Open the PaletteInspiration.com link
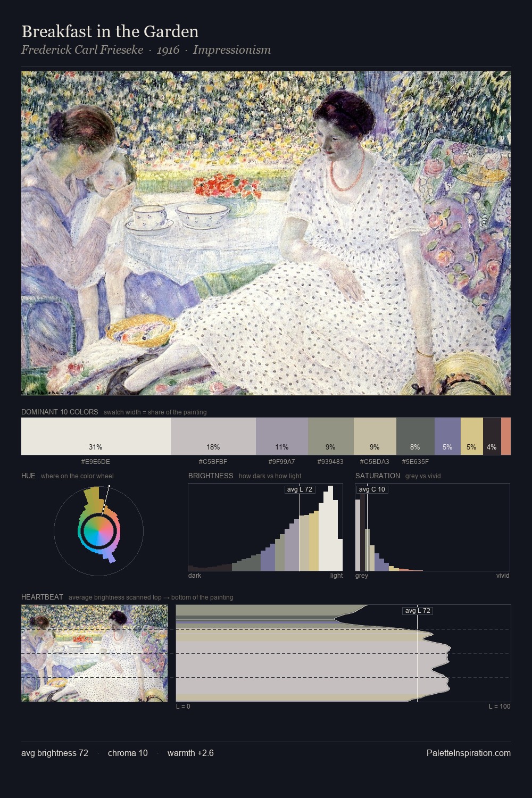 coord(469,753)
